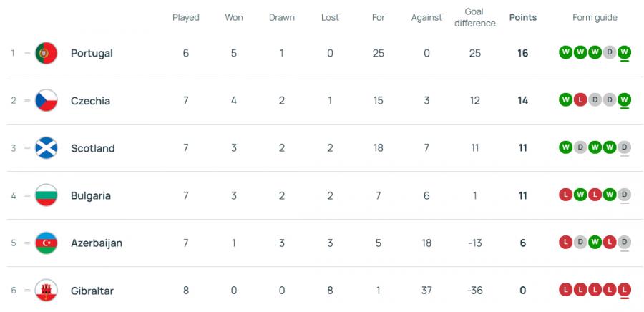Click Czechia's red loss form badge
This screenshot has height=312, width=644.
click(580, 100)
